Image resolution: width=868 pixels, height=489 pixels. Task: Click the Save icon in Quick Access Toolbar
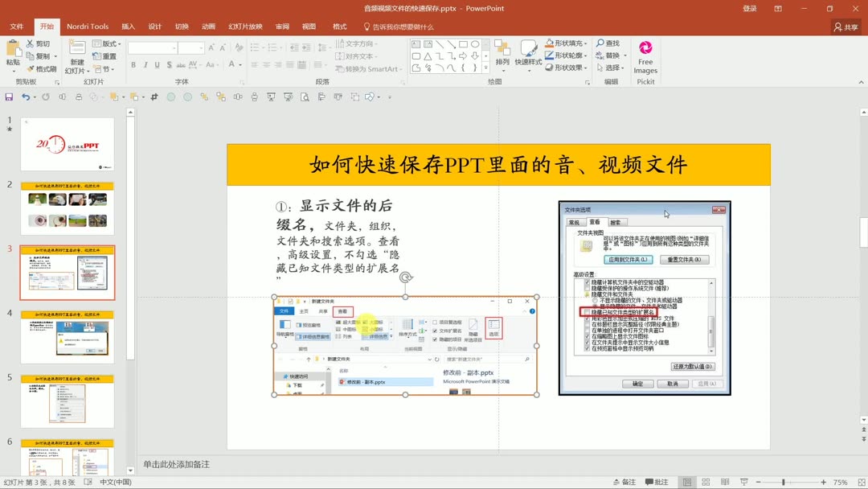[x=8, y=96]
